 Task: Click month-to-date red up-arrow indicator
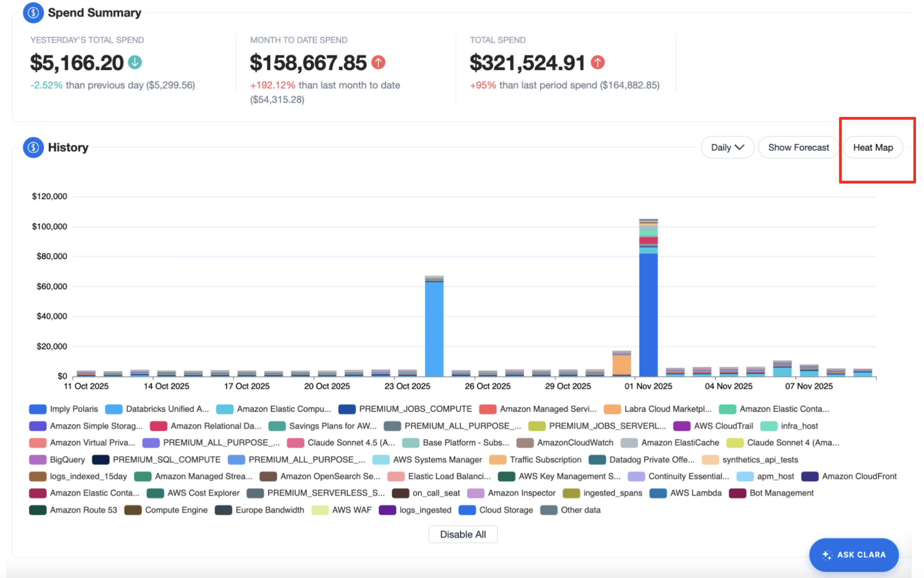point(378,62)
